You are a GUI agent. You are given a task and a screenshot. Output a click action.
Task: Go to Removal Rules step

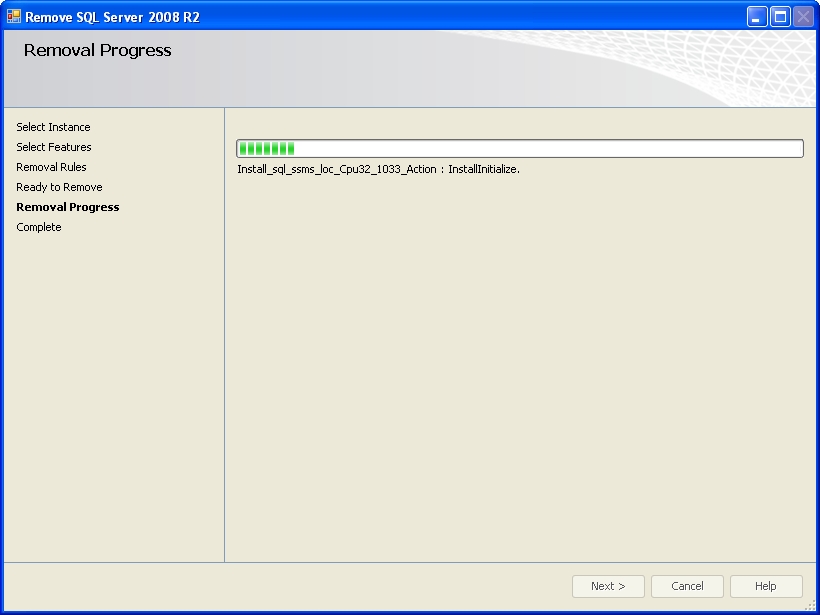[x=51, y=167]
